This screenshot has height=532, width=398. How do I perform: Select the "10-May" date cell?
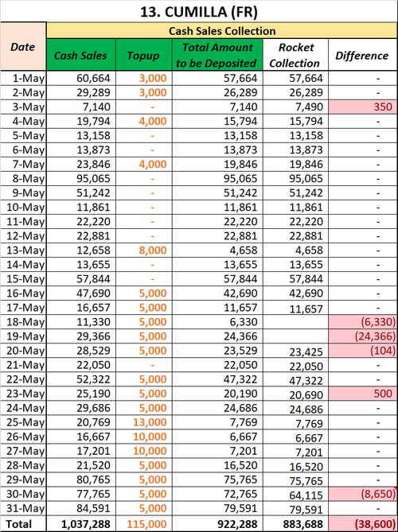(x=23, y=208)
